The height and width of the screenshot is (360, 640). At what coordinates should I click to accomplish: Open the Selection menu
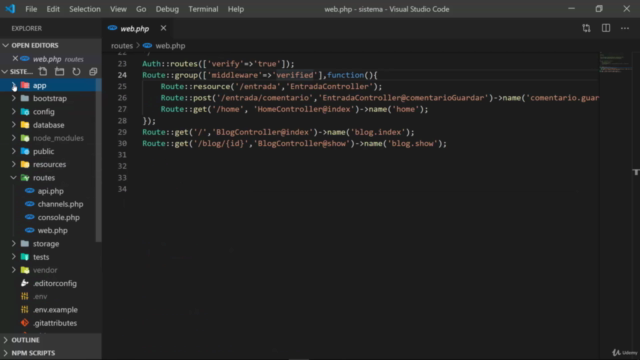pyautogui.click(x=84, y=9)
